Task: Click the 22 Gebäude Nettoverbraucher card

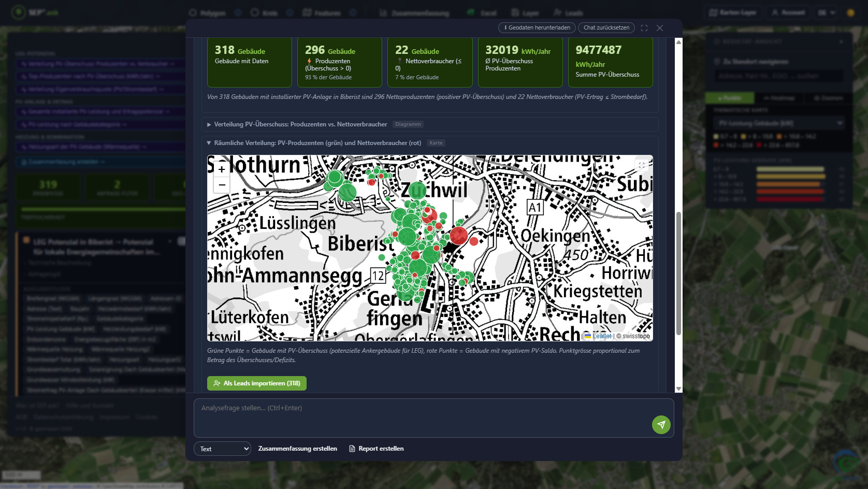Action: click(x=430, y=62)
